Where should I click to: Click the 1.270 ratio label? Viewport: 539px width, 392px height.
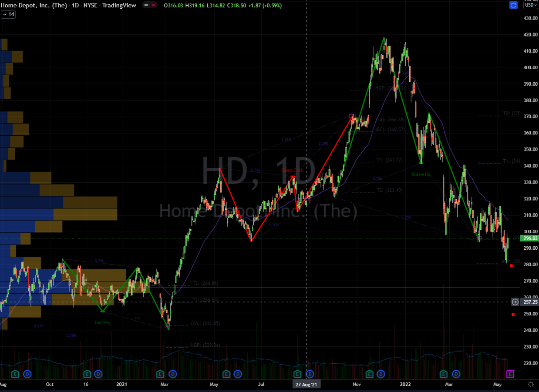coord(406,218)
